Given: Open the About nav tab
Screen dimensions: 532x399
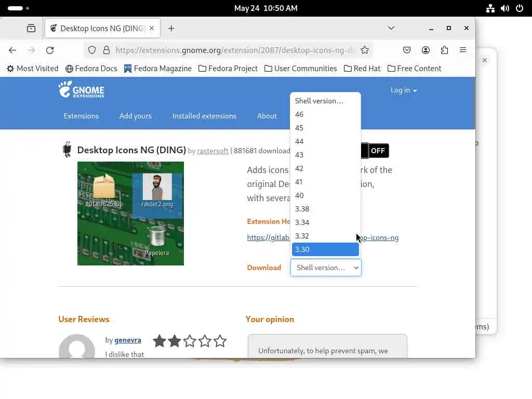Looking at the screenshot, I should pyautogui.click(x=267, y=116).
